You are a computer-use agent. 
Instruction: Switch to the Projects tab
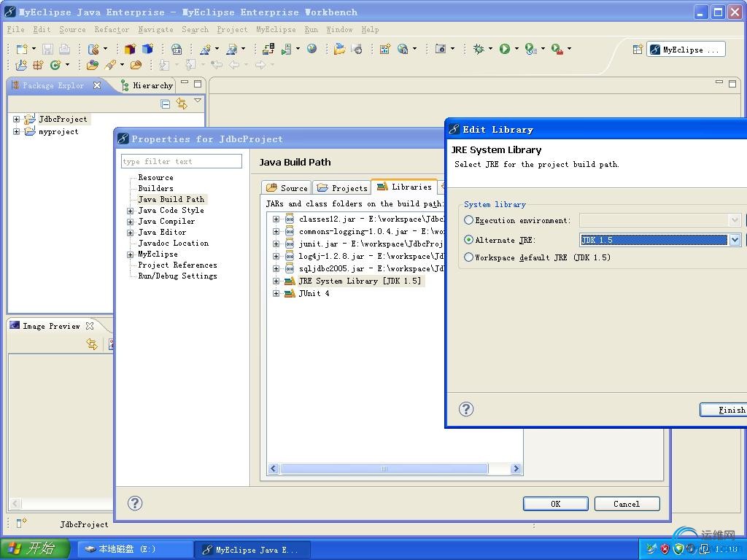342,187
